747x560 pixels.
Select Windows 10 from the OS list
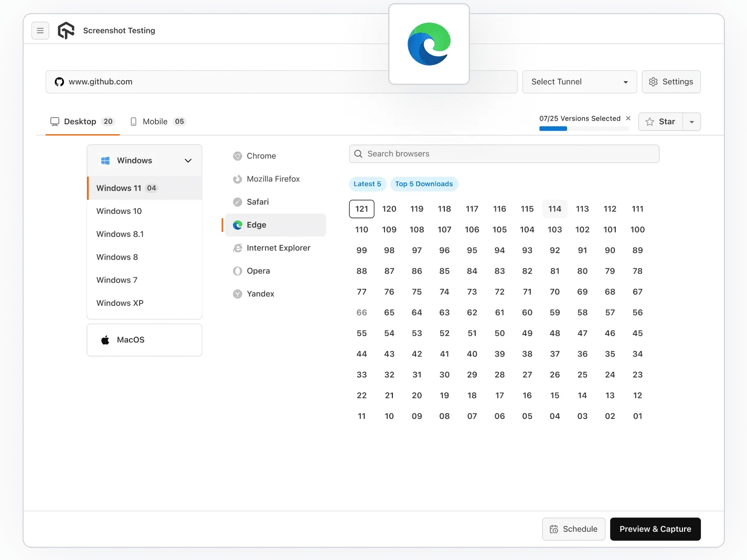[x=119, y=211]
